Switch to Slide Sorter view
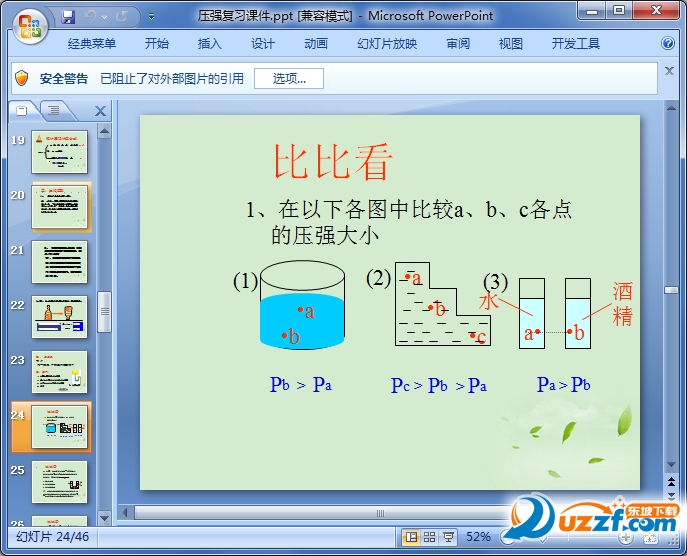This screenshot has height=556, width=687. [x=430, y=537]
